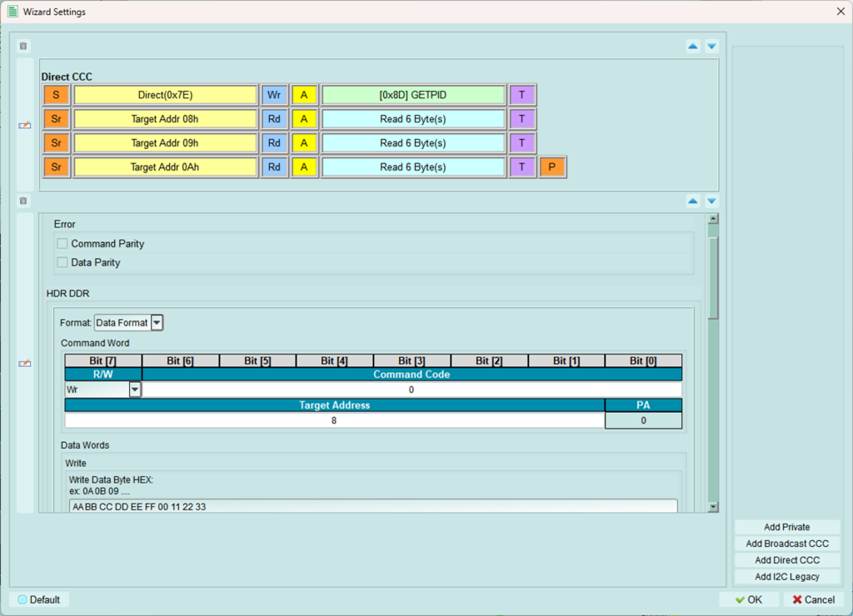Click the Add Private button
Screen dimensions: 853x616
[x=786, y=527]
